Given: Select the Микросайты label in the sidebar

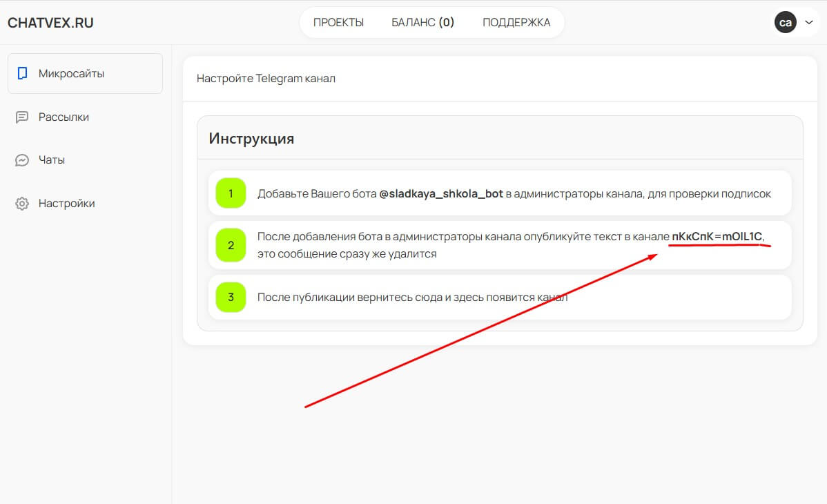Looking at the screenshot, I should coord(71,73).
